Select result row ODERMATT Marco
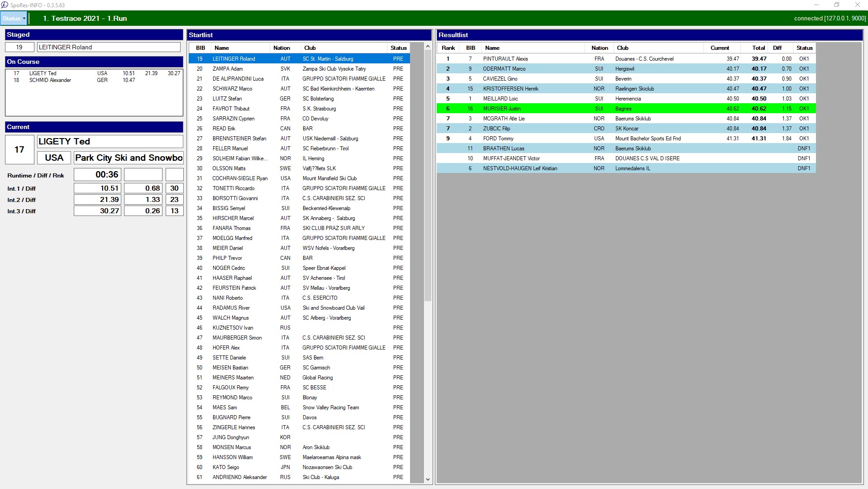The height and width of the screenshot is (489, 868). pyautogui.click(x=626, y=69)
